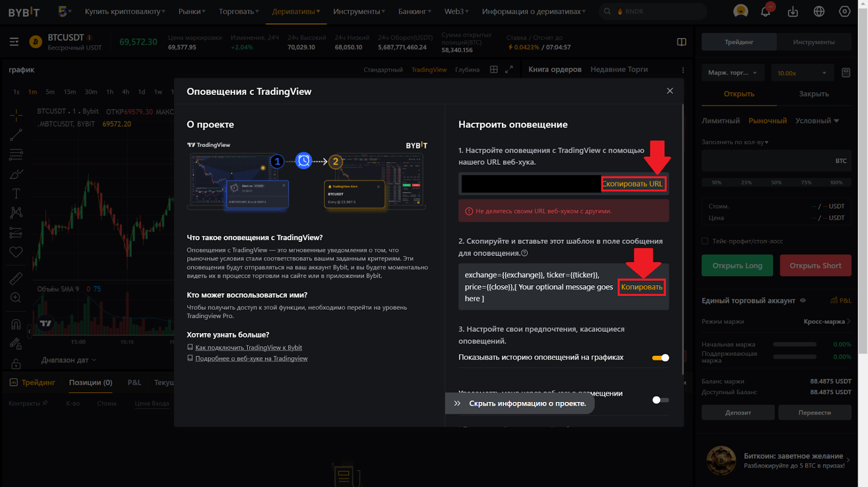Click the user profile avatar

(741, 11)
